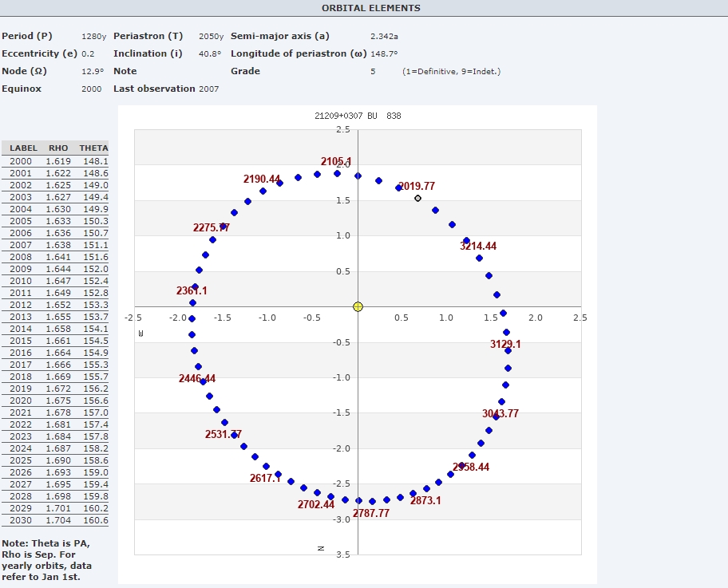The width and height of the screenshot is (728, 588).
Task: Select the 2105.1 orbit point label
Action: (x=336, y=162)
